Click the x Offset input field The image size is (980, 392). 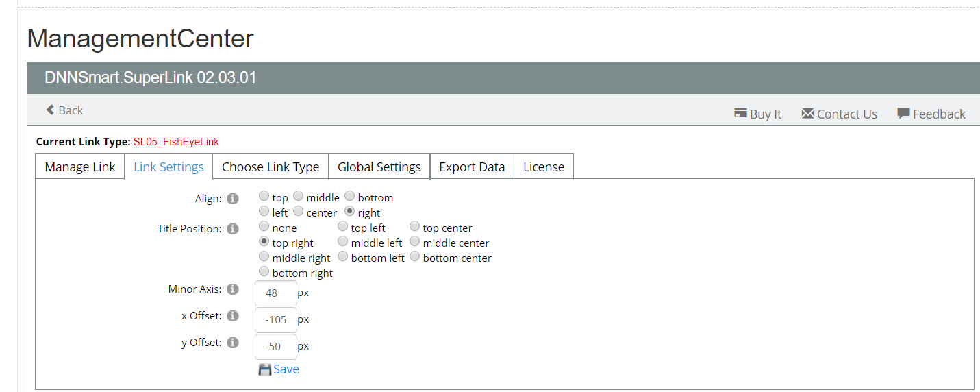click(276, 320)
